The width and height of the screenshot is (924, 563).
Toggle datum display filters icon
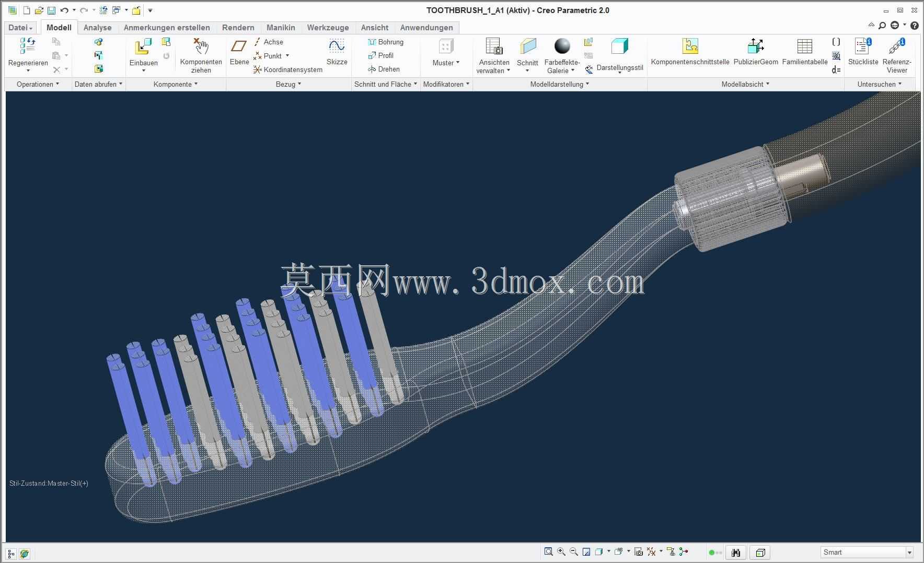pyautogui.click(x=651, y=552)
